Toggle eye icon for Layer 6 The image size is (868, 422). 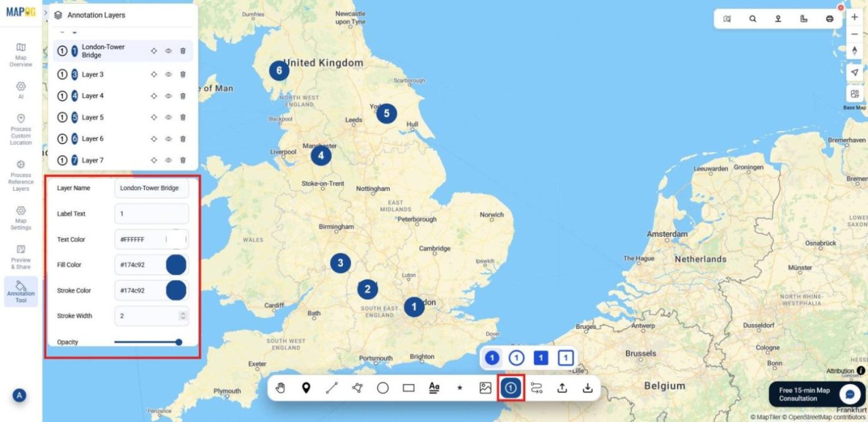168,139
